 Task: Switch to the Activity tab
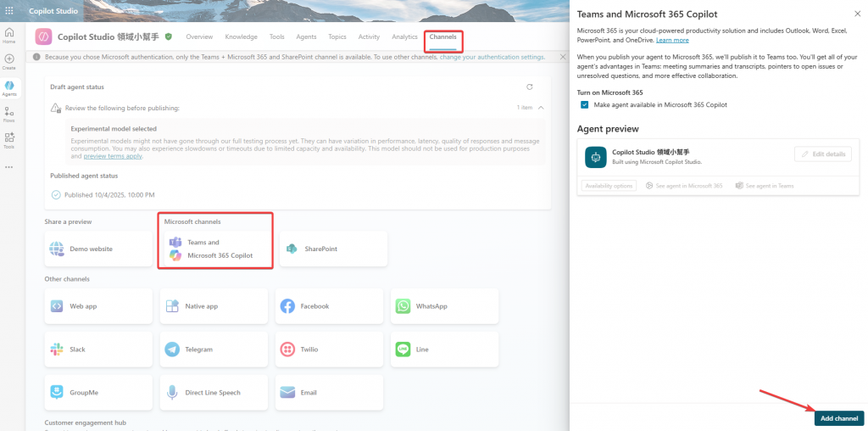[x=370, y=36]
